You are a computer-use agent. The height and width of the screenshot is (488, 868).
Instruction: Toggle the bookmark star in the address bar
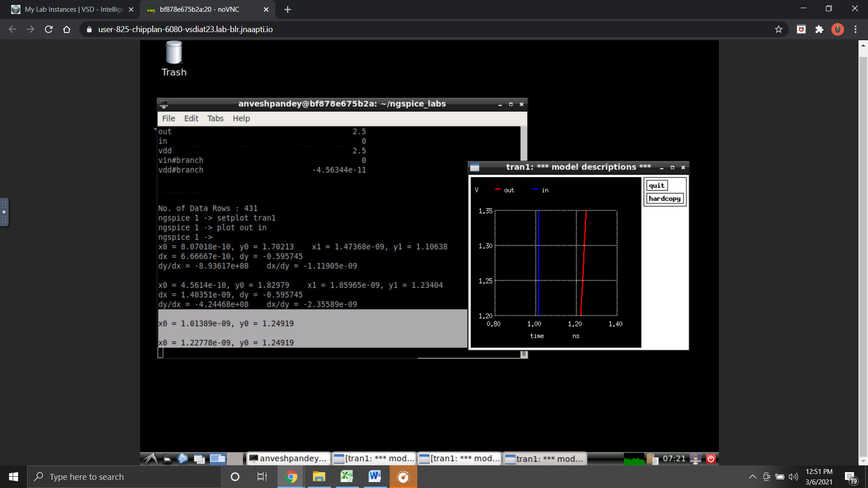coord(778,29)
